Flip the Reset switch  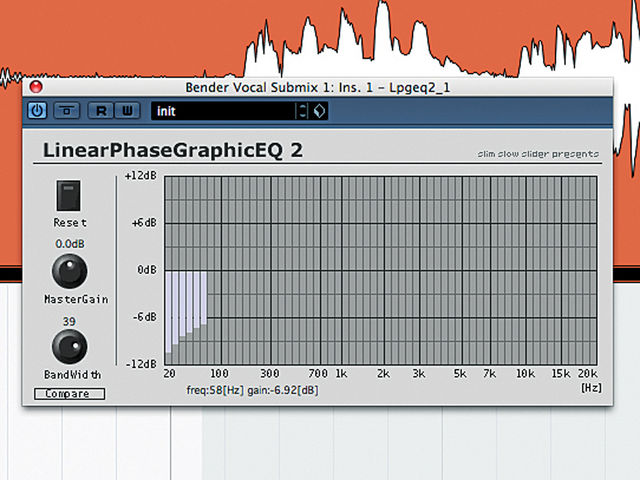coord(68,196)
